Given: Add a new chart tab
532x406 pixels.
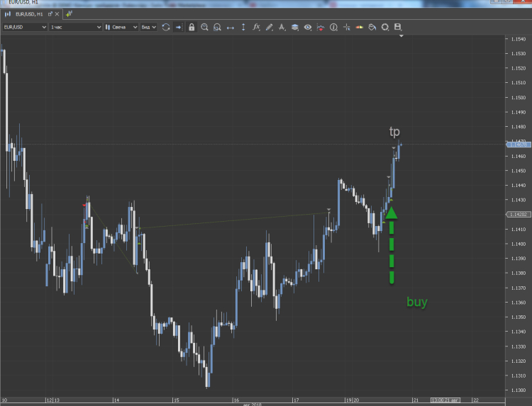Looking at the screenshot, I should 70,14.
